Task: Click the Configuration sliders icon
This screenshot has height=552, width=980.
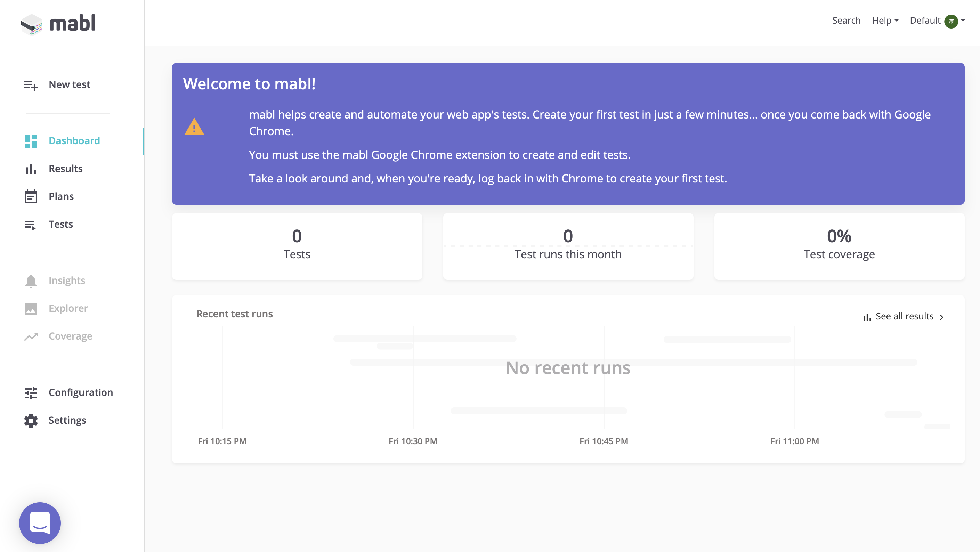Action: (x=31, y=393)
